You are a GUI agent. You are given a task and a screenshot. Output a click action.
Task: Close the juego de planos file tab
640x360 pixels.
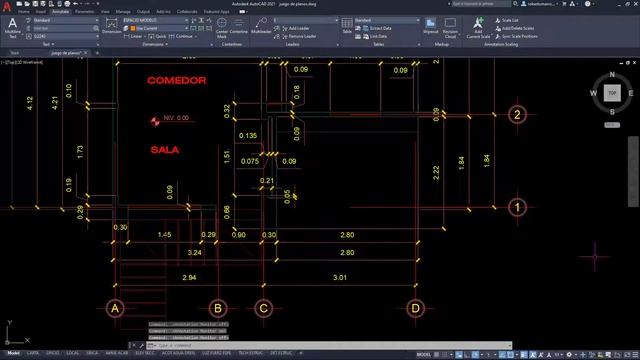tap(86, 53)
